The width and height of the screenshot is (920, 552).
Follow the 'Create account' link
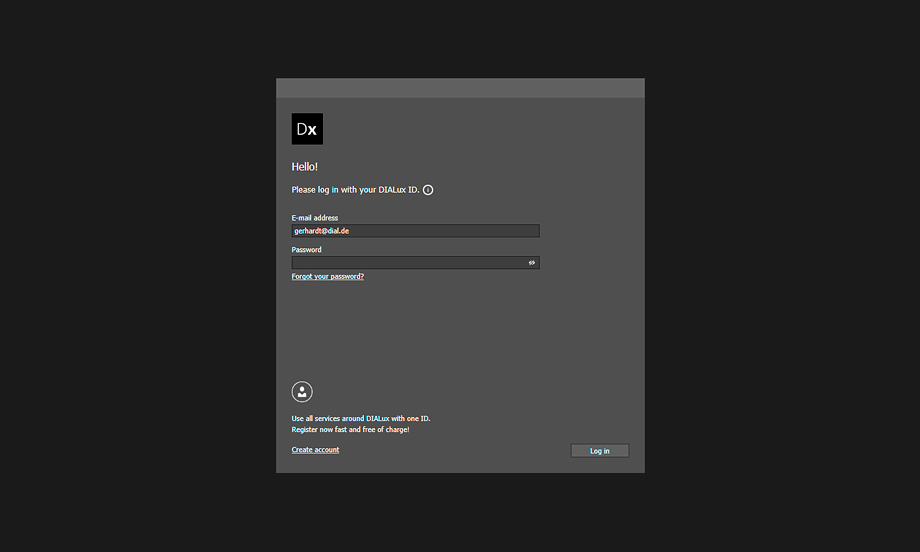[315, 450]
